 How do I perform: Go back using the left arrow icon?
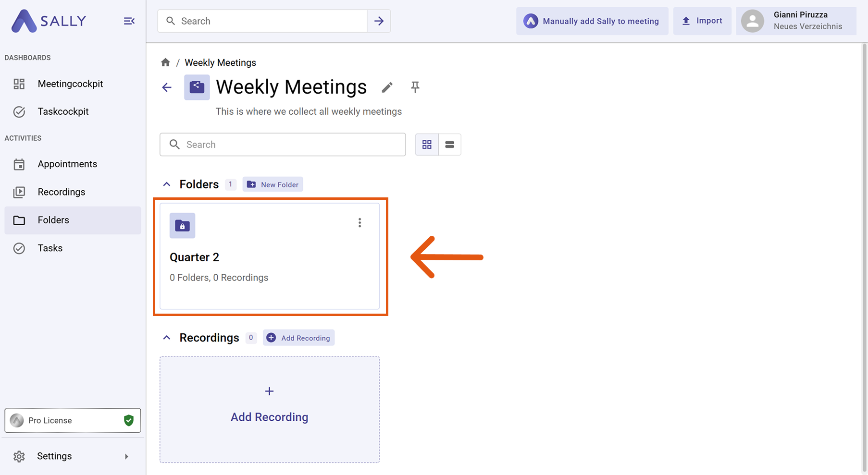167,87
